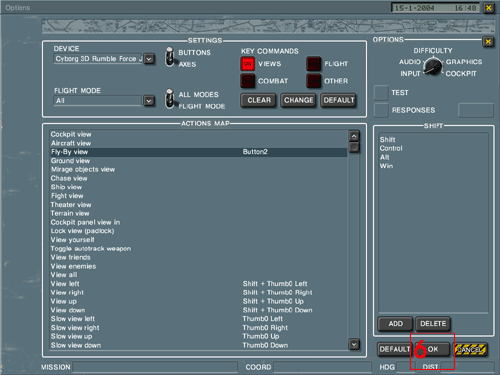
Task: Select 'Alt' in the shift list
Action: coord(385,157)
